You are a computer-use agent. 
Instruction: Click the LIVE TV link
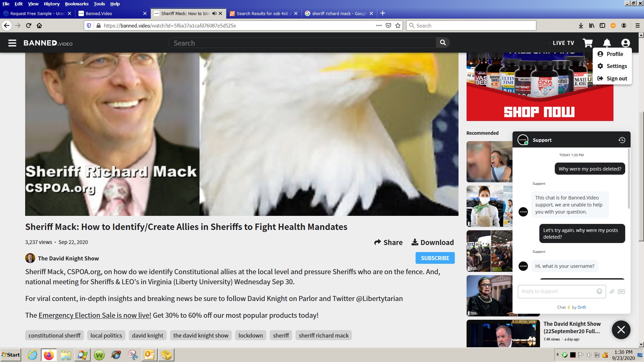[563, 43]
